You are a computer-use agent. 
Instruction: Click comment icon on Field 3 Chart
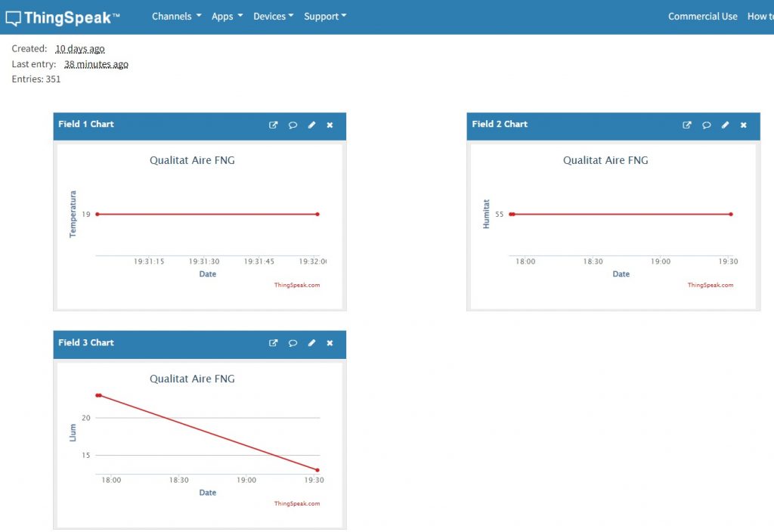pyautogui.click(x=293, y=343)
